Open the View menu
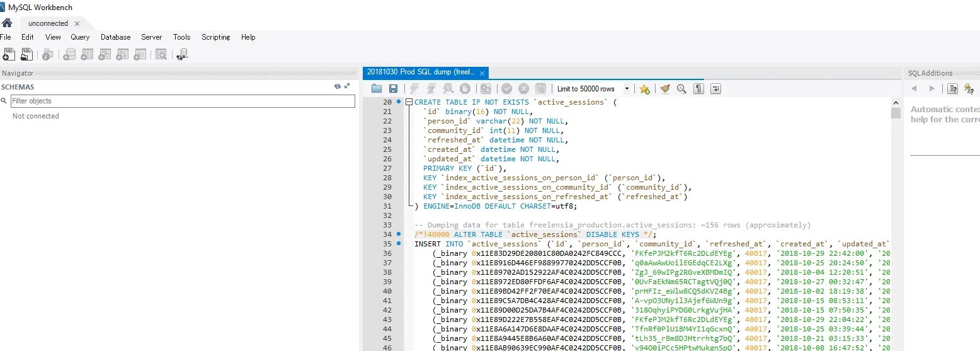Image resolution: width=980 pixels, height=351 pixels. [53, 37]
